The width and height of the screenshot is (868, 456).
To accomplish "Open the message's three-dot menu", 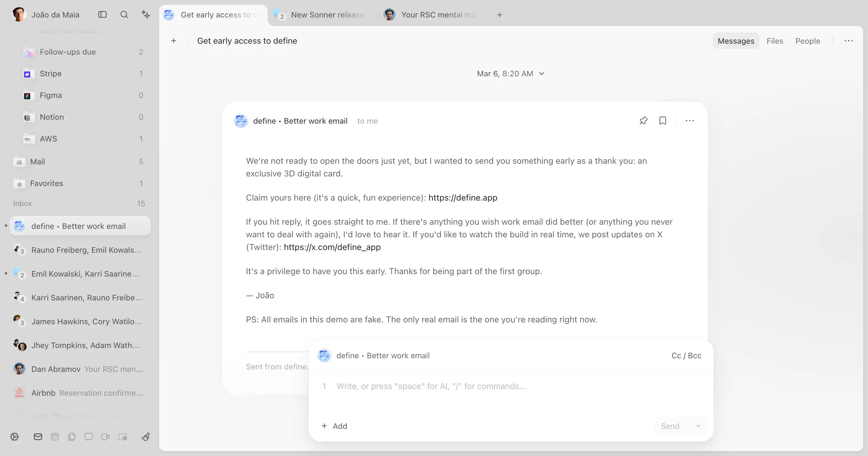I will click(x=690, y=121).
